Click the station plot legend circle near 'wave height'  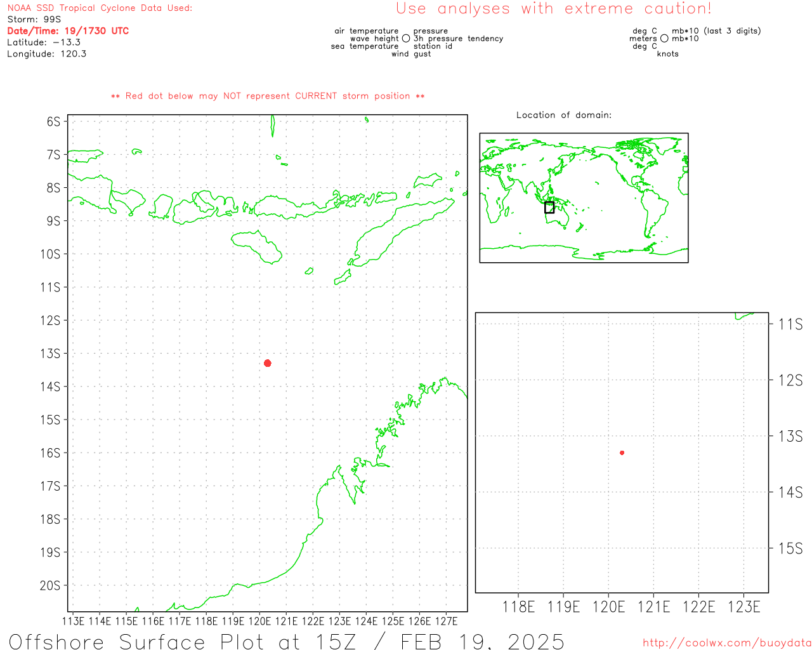pyautogui.click(x=406, y=38)
